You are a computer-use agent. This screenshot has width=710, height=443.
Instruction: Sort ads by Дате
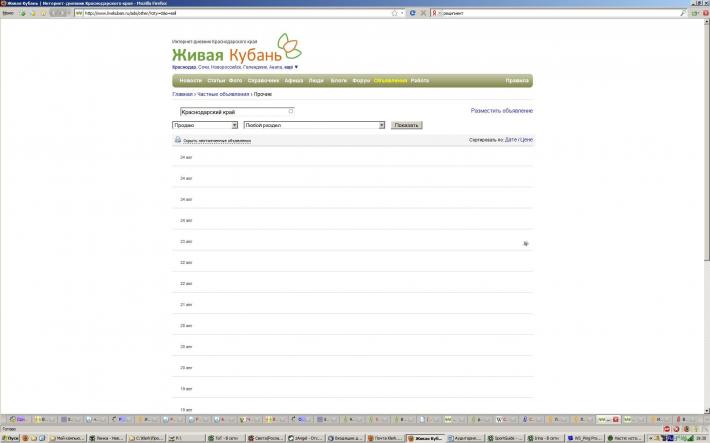[510, 140]
